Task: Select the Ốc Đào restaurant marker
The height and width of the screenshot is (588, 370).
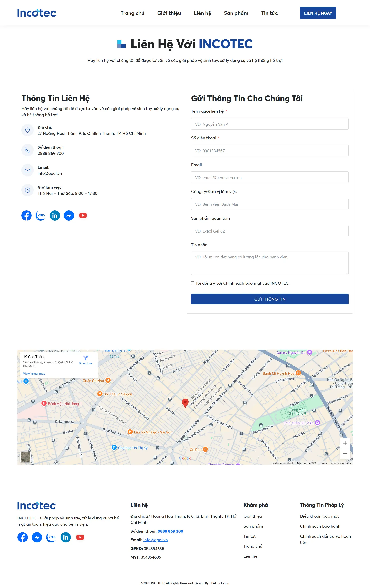Action: [x=205, y=449]
